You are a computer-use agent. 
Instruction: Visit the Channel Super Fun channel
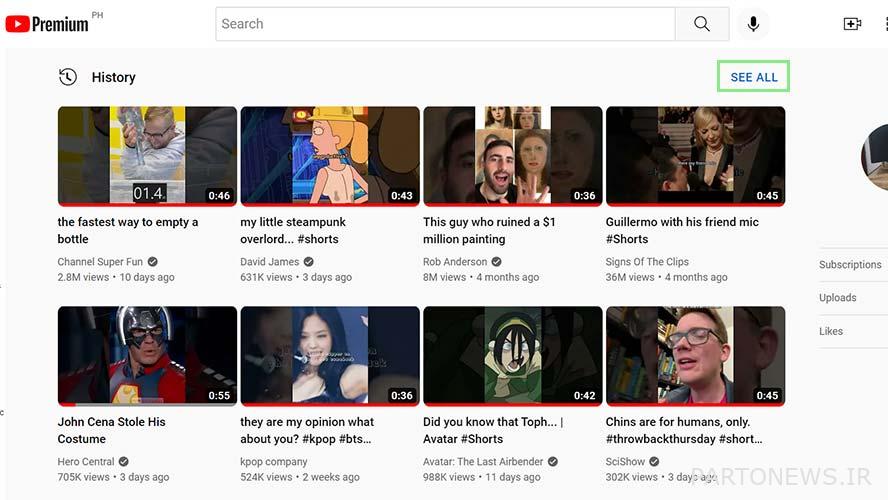100,262
